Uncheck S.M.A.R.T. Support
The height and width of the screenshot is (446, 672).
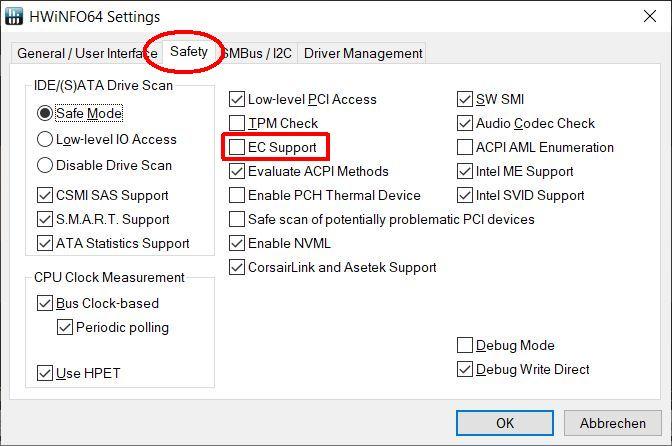click(x=45, y=219)
